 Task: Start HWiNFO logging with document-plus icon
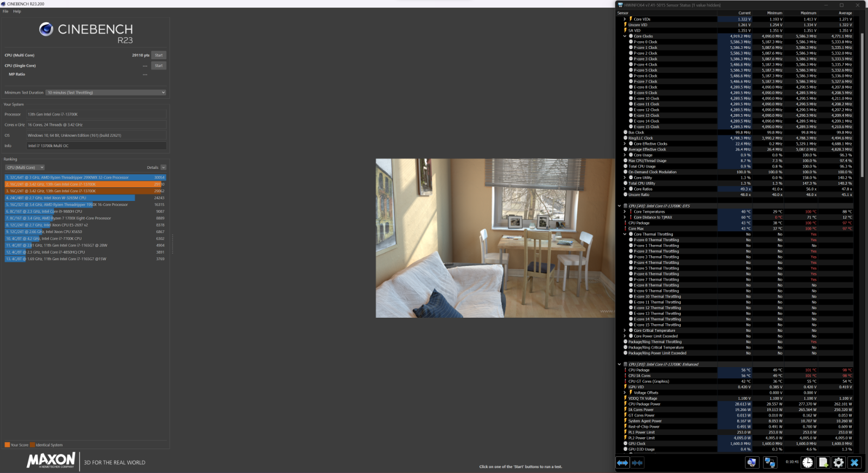click(824, 462)
